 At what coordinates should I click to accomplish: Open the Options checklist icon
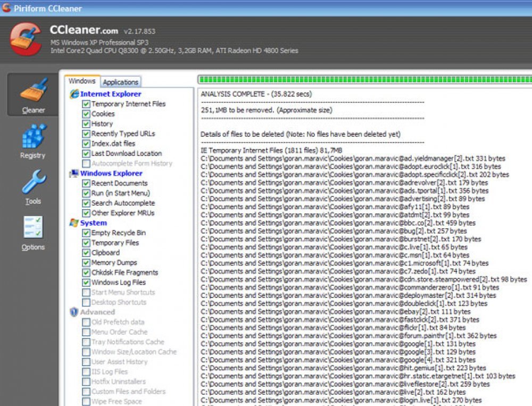(33, 227)
